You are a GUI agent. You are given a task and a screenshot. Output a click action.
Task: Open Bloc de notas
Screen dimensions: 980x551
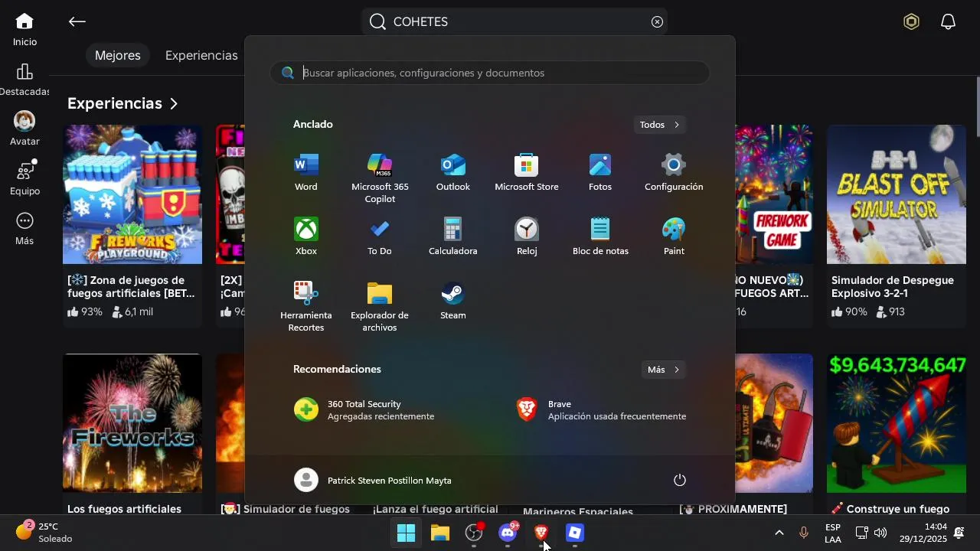pyautogui.click(x=600, y=237)
